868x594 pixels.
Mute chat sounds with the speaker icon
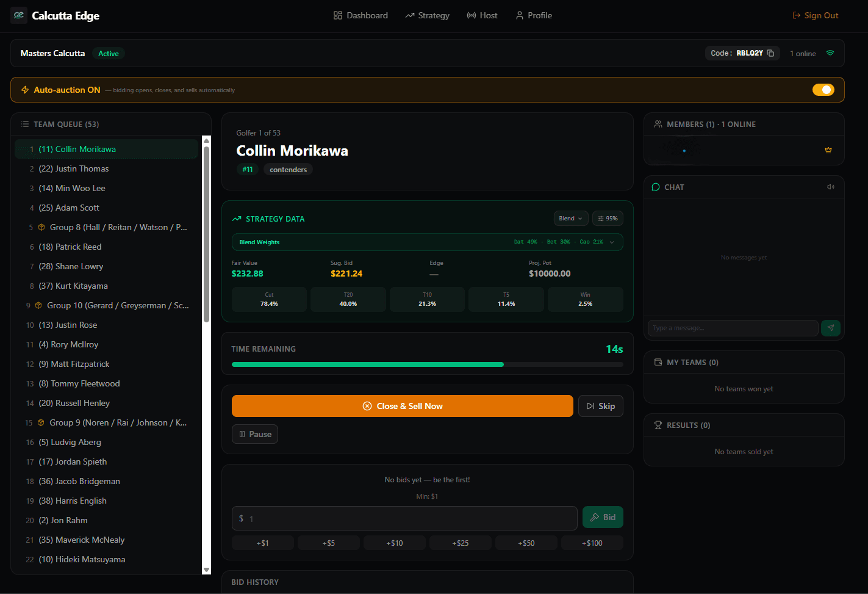coord(830,187)
